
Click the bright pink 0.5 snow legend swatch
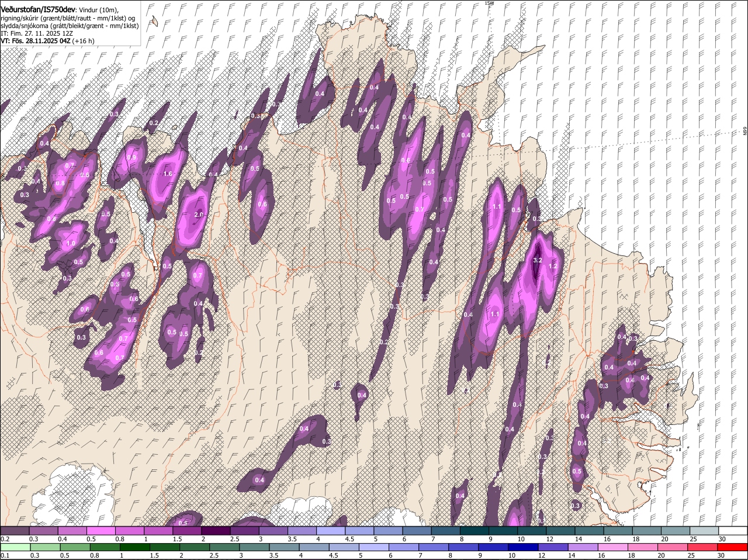101,531
